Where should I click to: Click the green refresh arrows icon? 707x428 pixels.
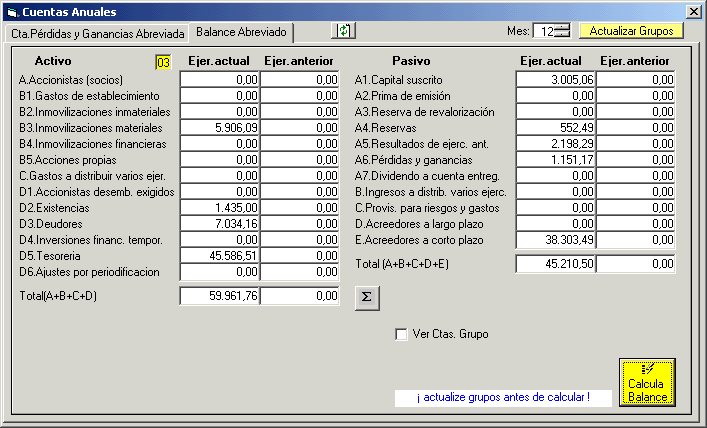(344, 31)
